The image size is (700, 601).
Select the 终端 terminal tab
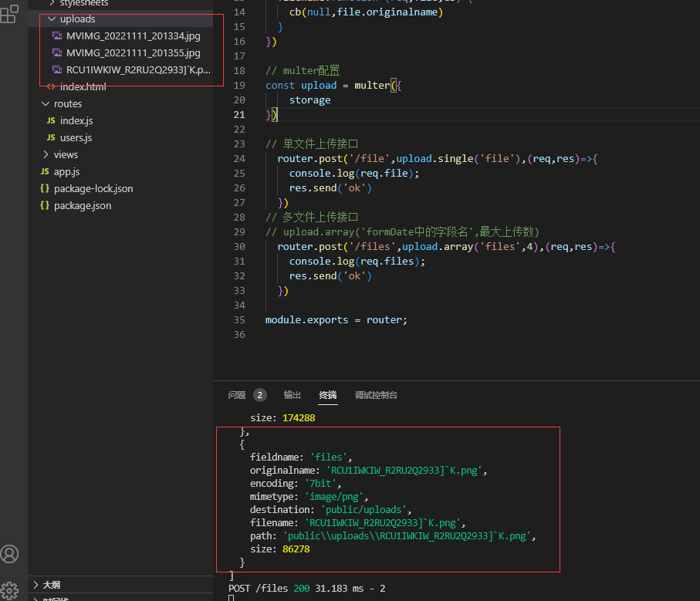pos(328,395)
